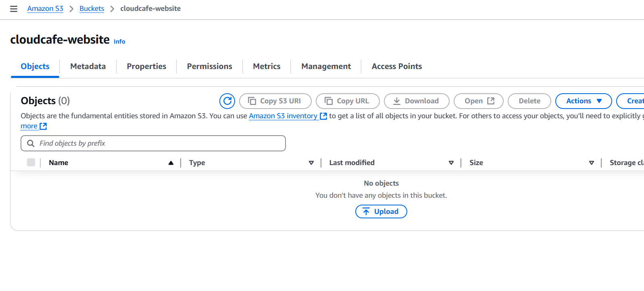
Task: Click the Copy URL button
Action: [x=348, y=101]
